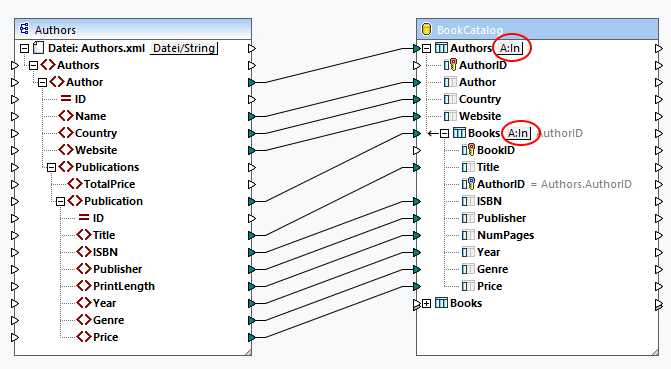Click the Authors component title bar
The width and height of the screenshot is (671, 369).
point(133,29)
